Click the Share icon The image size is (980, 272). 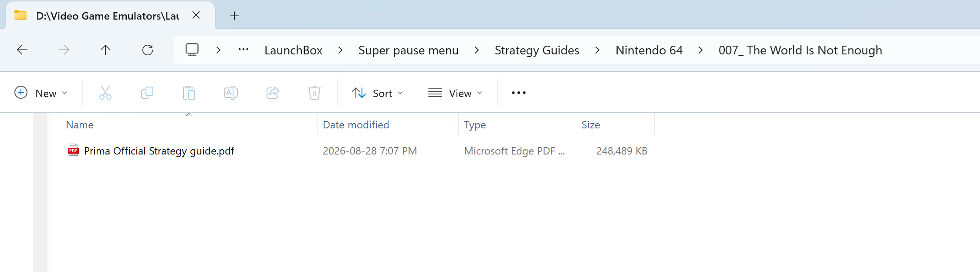click(x=273, y=93)
